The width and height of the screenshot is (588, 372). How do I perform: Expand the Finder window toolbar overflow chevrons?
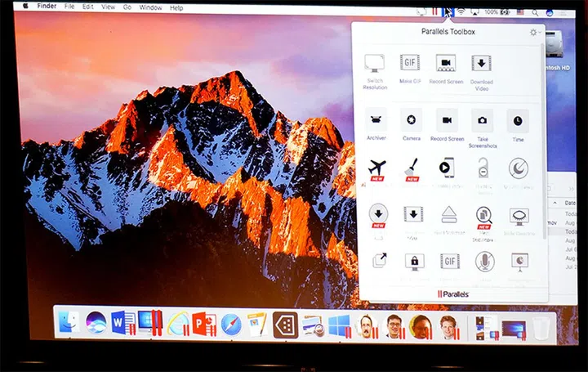tap(572, 189)
